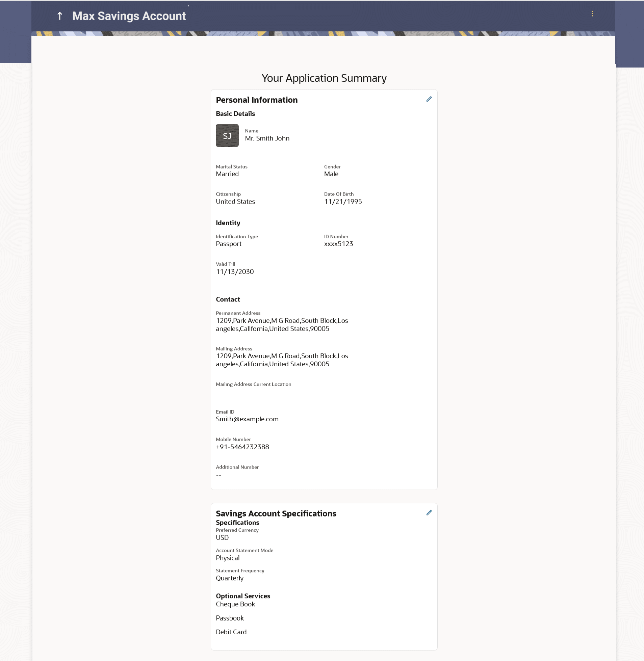Viewport: 644px width, 661px height.
Task: Click the Debit Card optional service
Action: [x=231, y=632]
